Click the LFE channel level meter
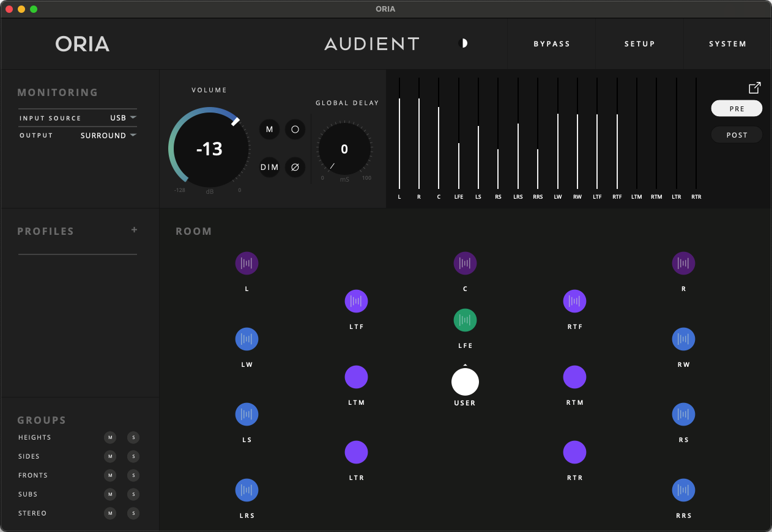 coord(459,133)
